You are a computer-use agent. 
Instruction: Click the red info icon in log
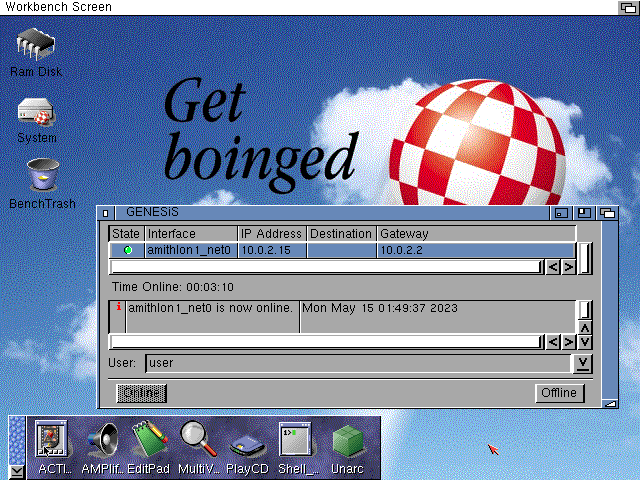119,307
